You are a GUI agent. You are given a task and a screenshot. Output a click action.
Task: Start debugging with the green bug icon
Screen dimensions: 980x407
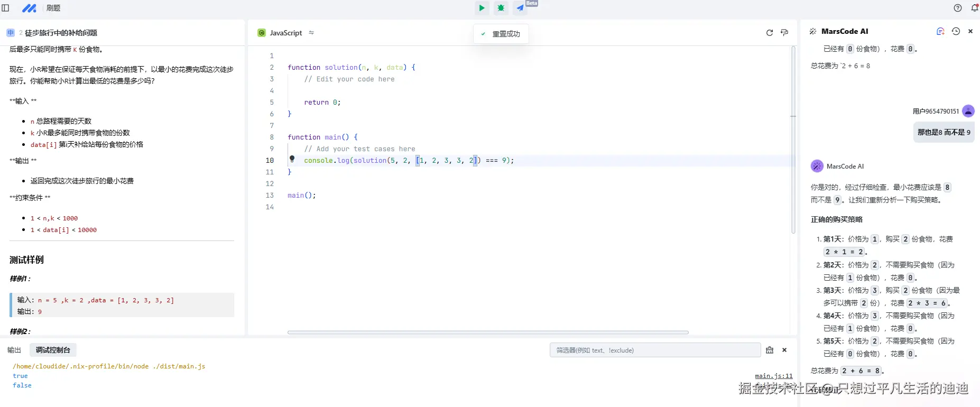point(501,8)
